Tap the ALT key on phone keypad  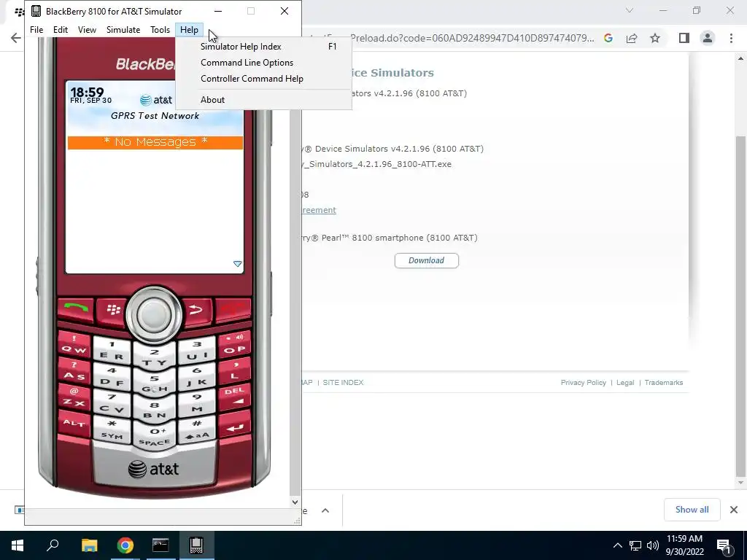point(74,424)
